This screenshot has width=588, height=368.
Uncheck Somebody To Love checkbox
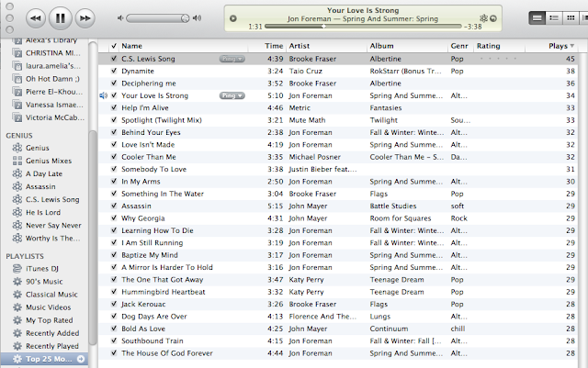click(114, 169)
